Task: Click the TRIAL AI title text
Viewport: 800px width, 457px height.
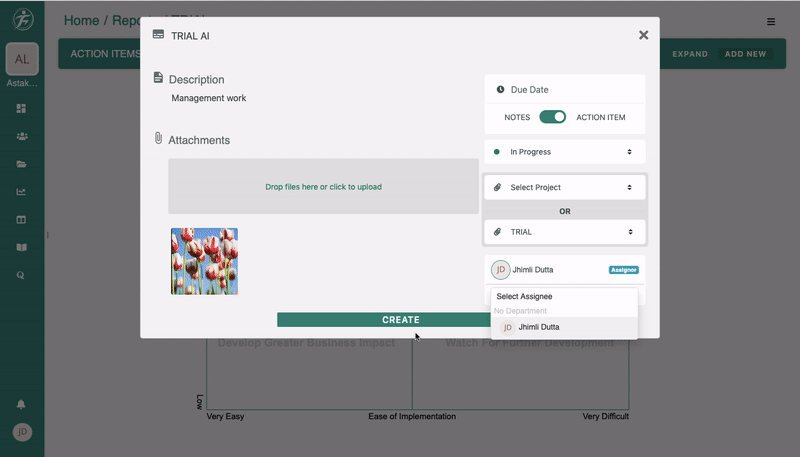Action: tap(190, 36)
